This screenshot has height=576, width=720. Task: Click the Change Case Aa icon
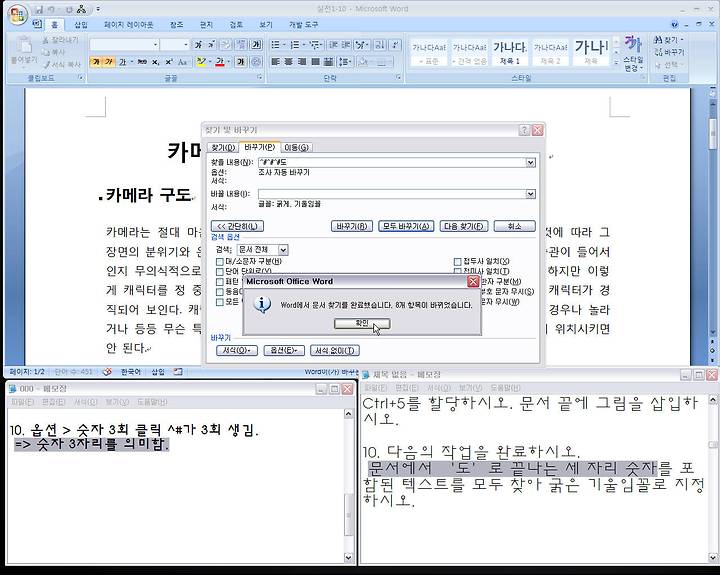click(182, 62)
